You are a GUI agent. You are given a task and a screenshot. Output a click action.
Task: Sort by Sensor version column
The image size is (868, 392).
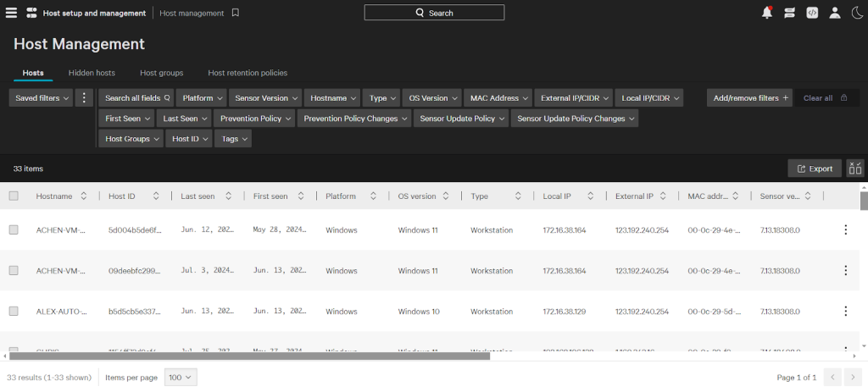point(808,196)
